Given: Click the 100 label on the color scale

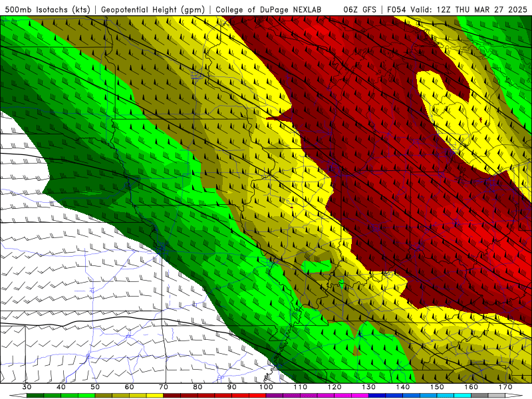Looking at the screenshot, I should (266, 387).
